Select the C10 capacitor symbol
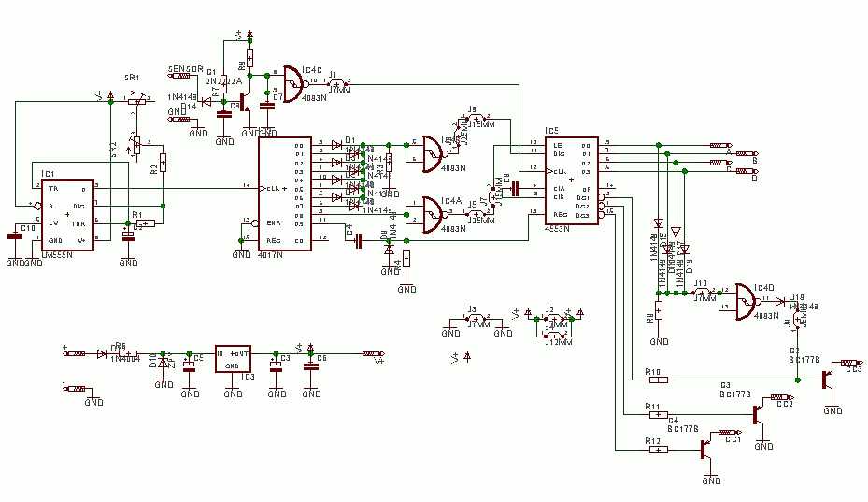Screen dimensions: 868x502 (15, 237)
